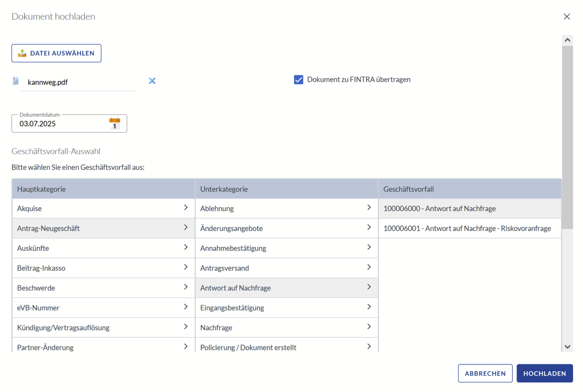
Task: Click the PDF file icon beside kannweg.pdf
Action: coord(16,81)
